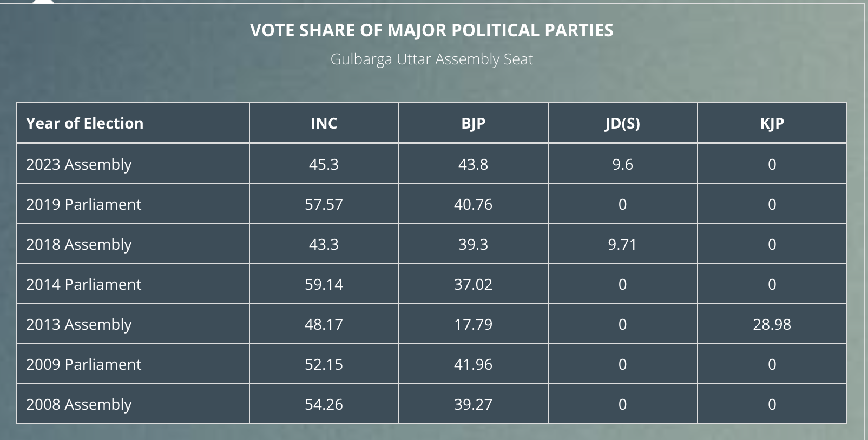Click the Year of Election header cell

point(85,123)
